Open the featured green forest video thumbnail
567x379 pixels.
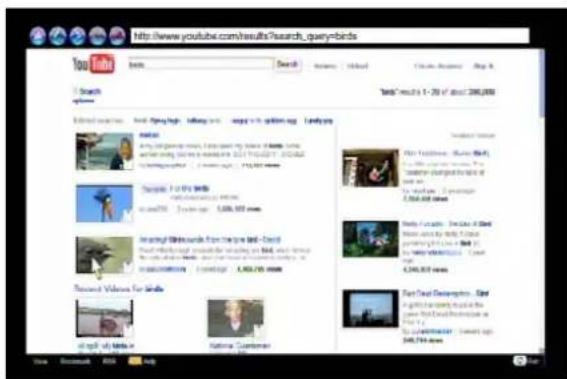coord(371,239)
